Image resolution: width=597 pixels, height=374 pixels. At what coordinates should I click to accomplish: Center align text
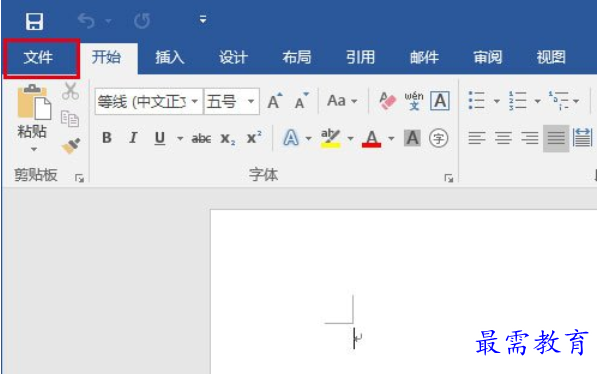(503, 138)
